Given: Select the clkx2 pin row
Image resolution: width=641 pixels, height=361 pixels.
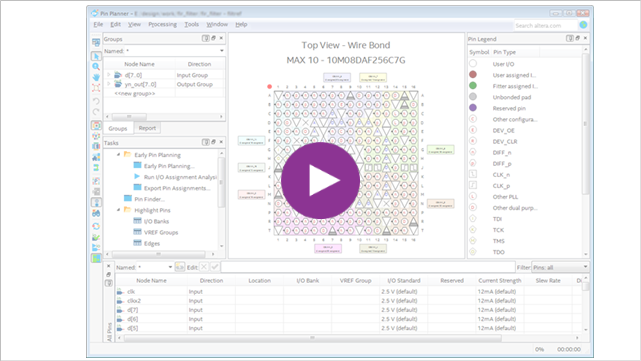Looking at the screenshot, I should (350, 300).
